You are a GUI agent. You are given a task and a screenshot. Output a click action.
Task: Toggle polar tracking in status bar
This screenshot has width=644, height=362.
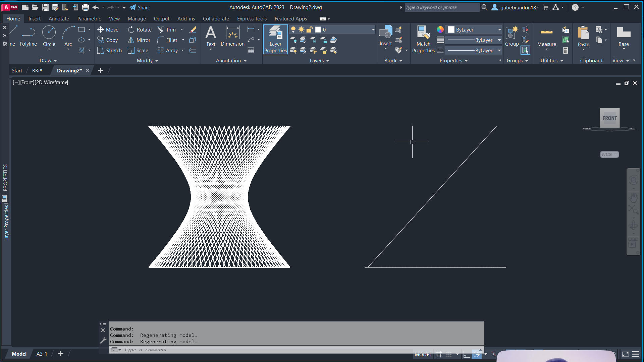[x=476, y=355]
